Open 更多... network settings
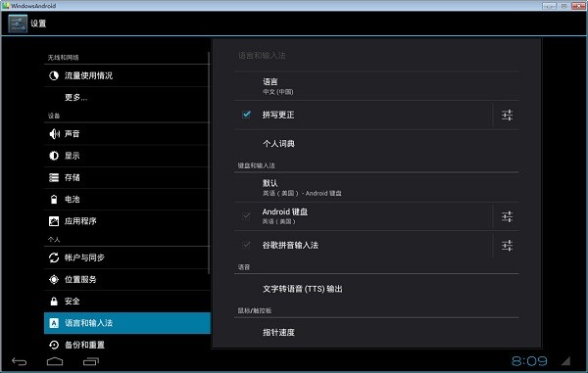Screen dimensions: 588x373 [x=127, y=97]
